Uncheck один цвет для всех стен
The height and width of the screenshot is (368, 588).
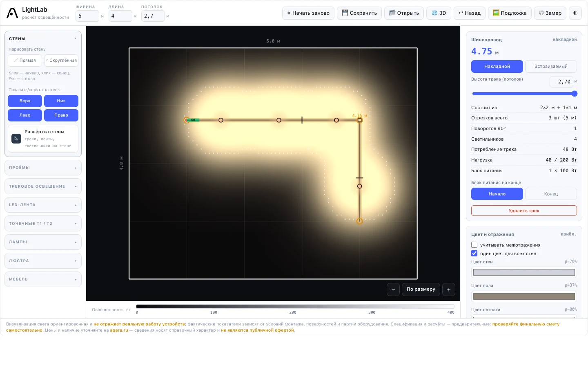tap(474, 254)
